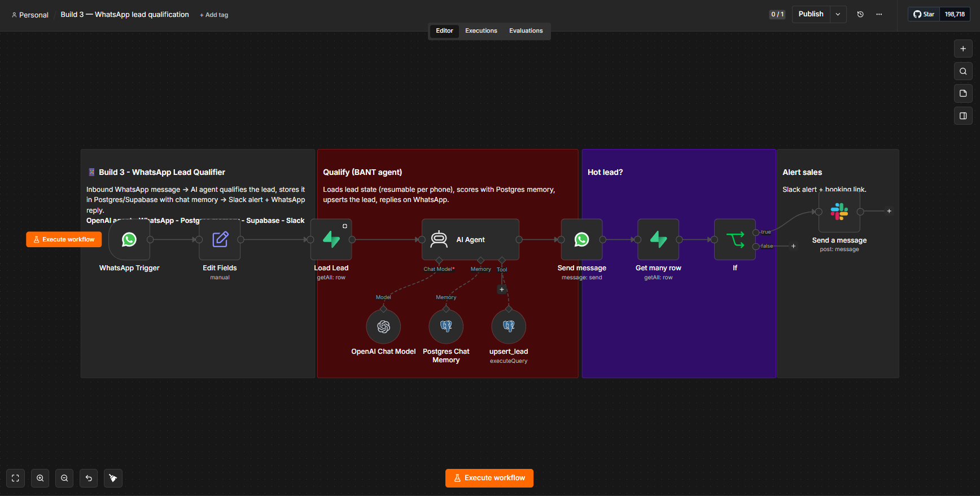980x496 pixels.
Task: Add a node with the plus button
Action: (963, 49)
